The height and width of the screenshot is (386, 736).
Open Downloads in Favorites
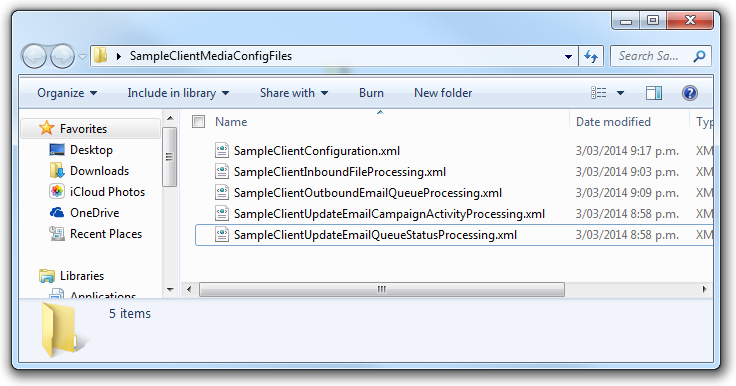point(100,170)
